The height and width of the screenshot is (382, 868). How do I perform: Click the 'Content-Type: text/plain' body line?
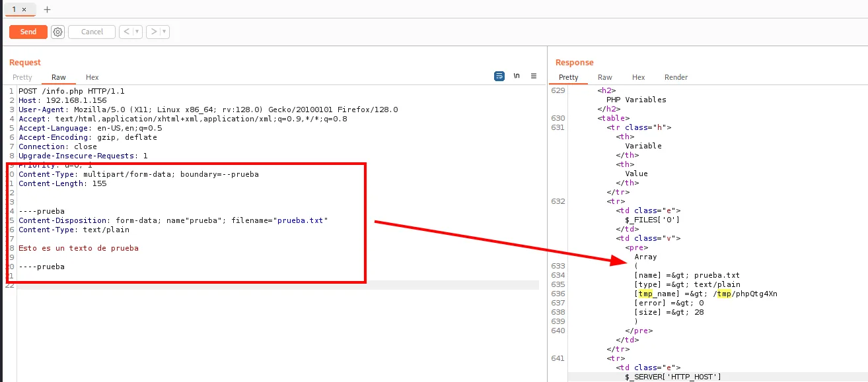pos(74,230)
